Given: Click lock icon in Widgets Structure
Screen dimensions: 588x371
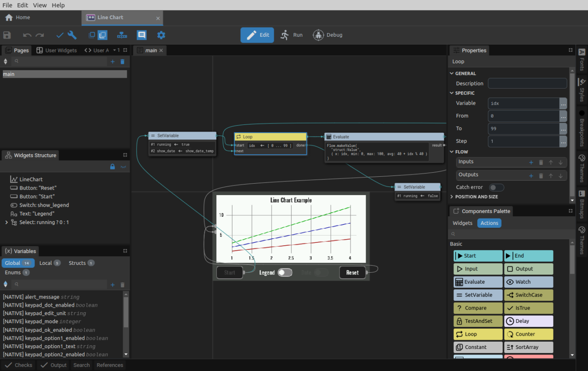Looking at the screenshot, I should click(x=113, y=167).
